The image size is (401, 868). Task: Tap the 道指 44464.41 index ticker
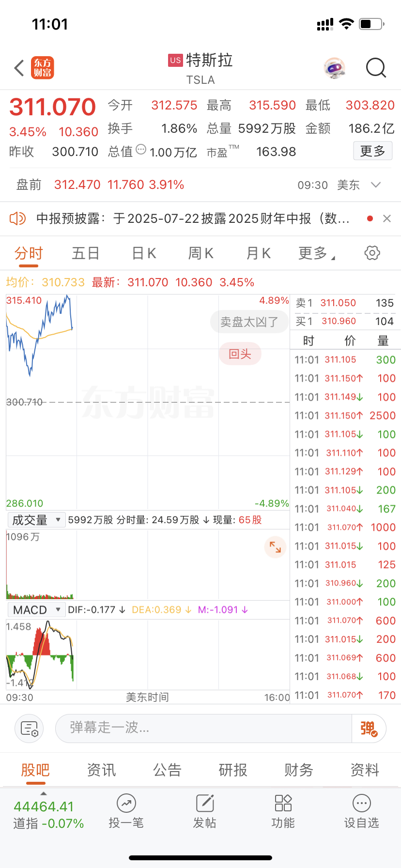48,815
